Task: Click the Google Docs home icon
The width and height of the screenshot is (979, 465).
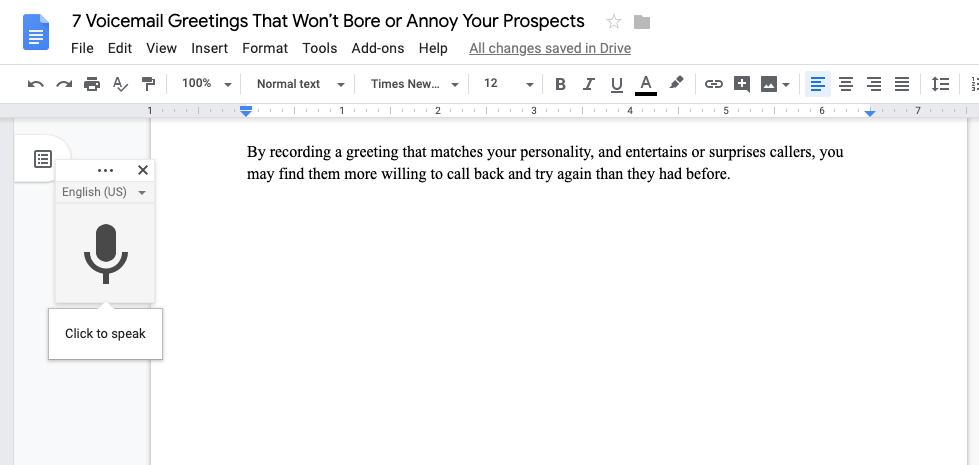Action: (36, 32)
